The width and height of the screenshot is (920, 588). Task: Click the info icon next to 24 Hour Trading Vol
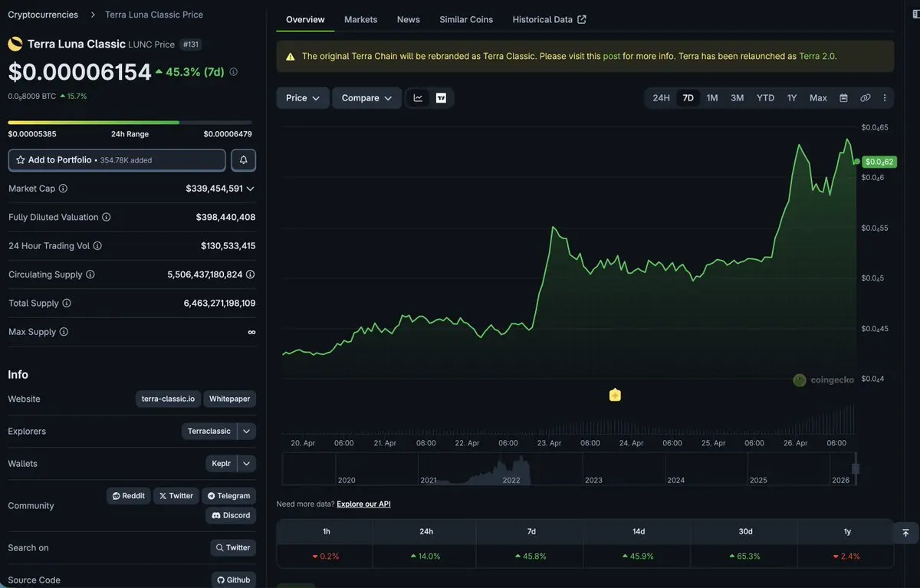coord(97,246)
